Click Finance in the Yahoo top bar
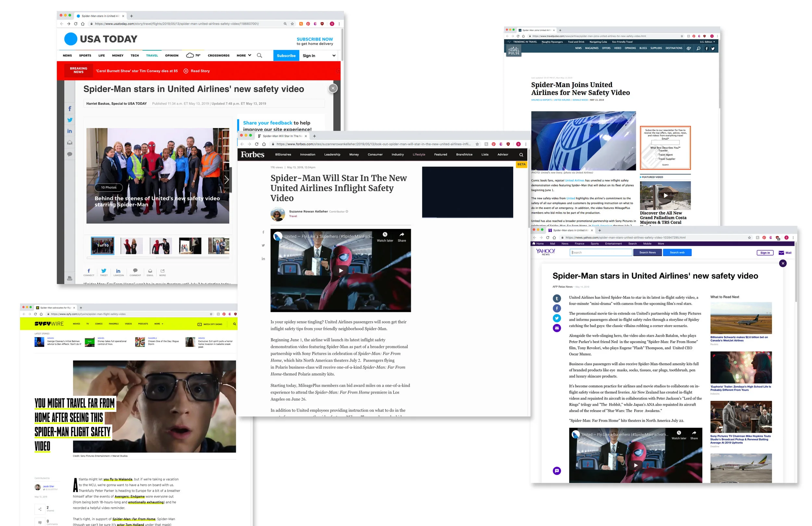 click(579, 244)
